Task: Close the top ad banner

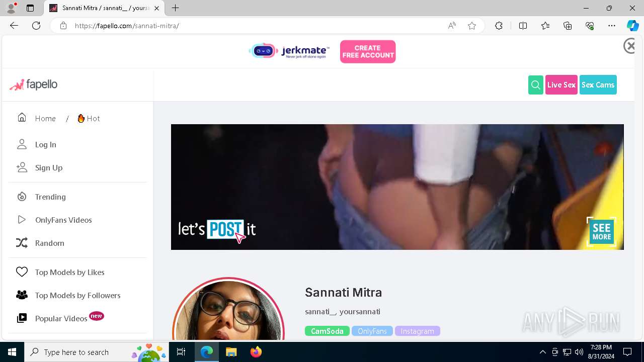Action: point(629,46)
